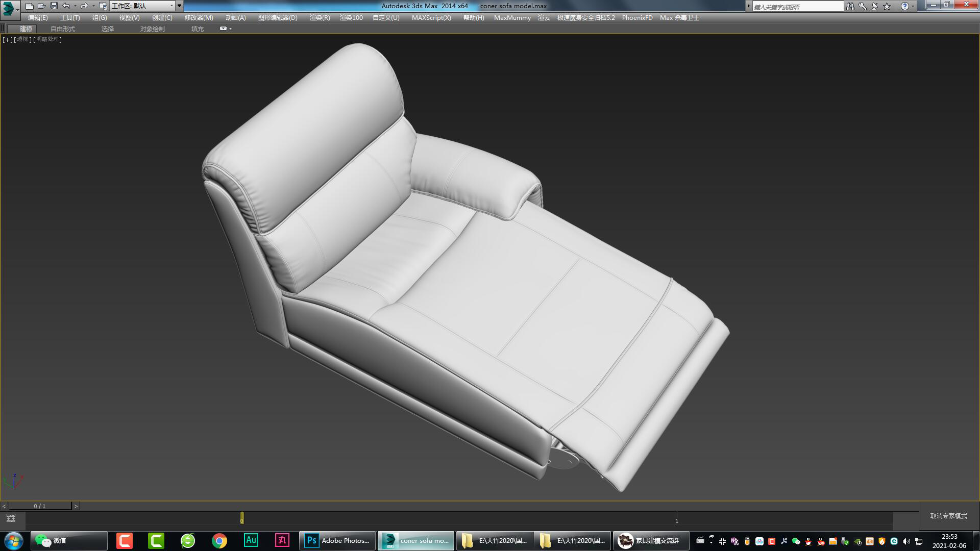Click the next-frame arrow beside the timeline
Image resolution: width=980 pixels, height=551 pixels.
77,506
